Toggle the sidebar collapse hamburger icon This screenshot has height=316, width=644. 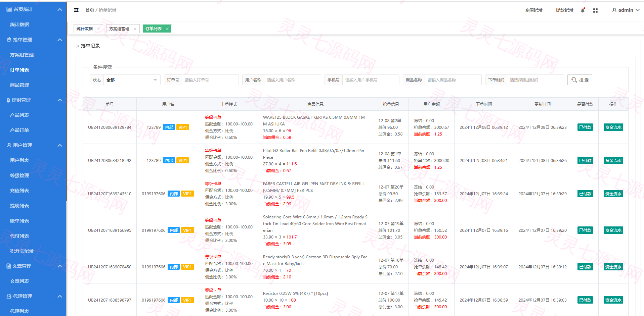pos(76,10)
